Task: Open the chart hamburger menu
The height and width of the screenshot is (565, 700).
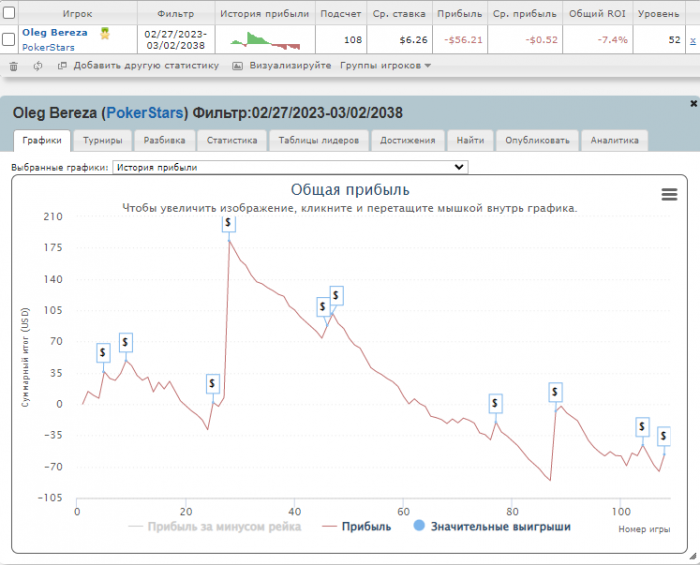Action: pyautogui.click(x=669, y=195)
